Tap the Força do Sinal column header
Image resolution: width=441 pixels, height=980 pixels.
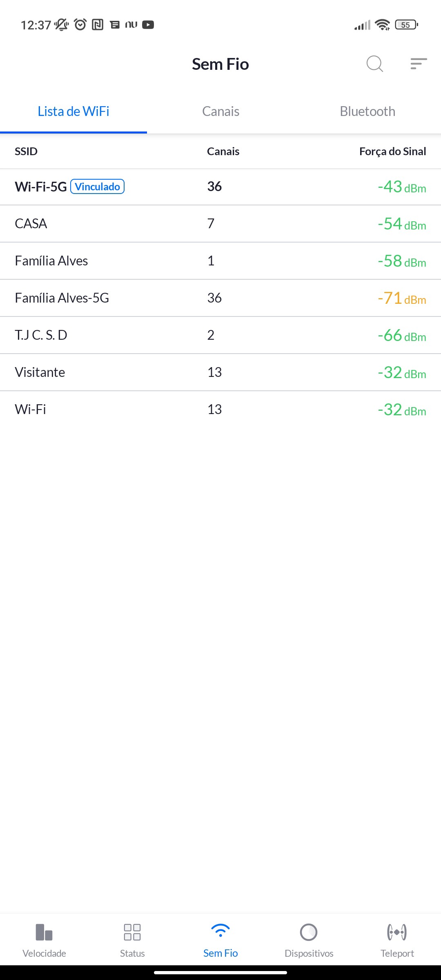[x=392, y=151]
